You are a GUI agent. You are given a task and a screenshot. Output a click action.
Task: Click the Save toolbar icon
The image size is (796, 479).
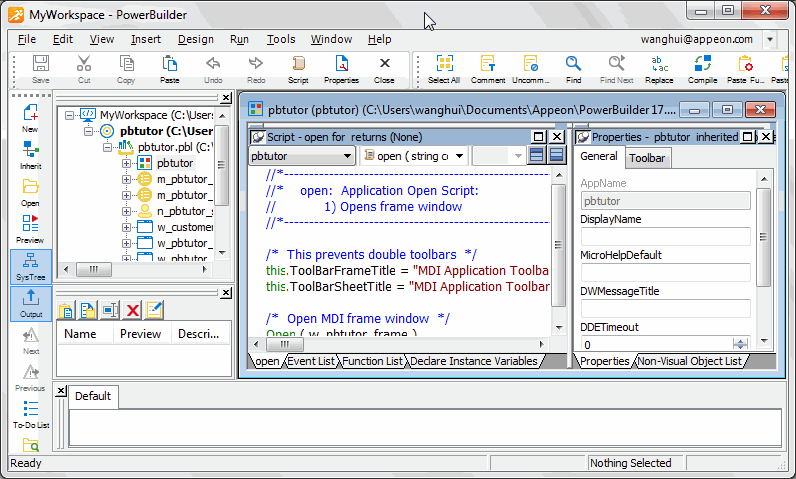[x=41, y=69]
